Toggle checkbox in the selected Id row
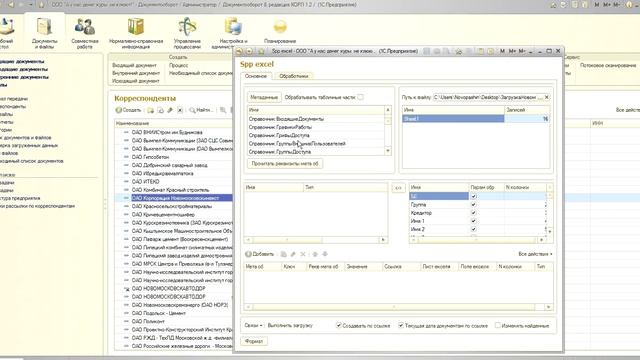Screen dimensions: 640x360 (x=473, y=196)
